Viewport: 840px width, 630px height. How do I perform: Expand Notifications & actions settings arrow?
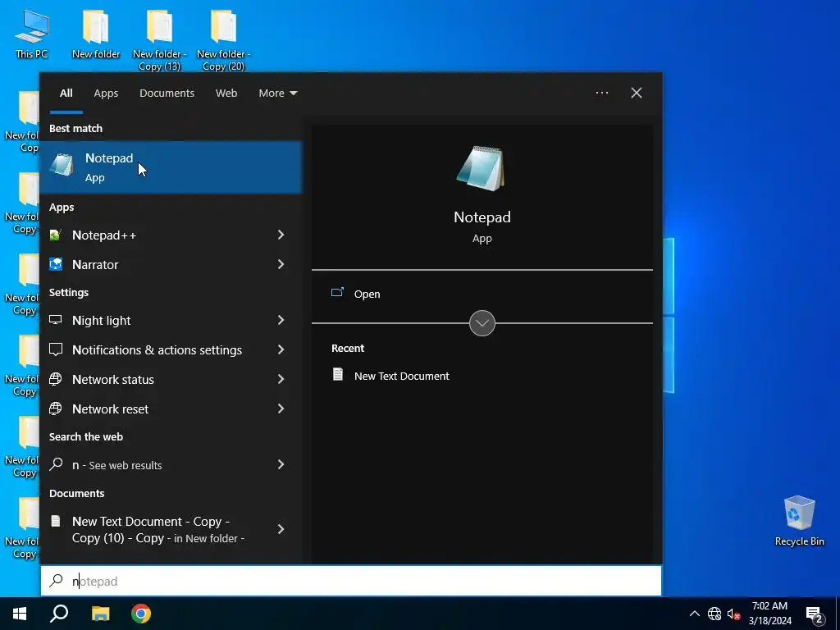(281, 349)
